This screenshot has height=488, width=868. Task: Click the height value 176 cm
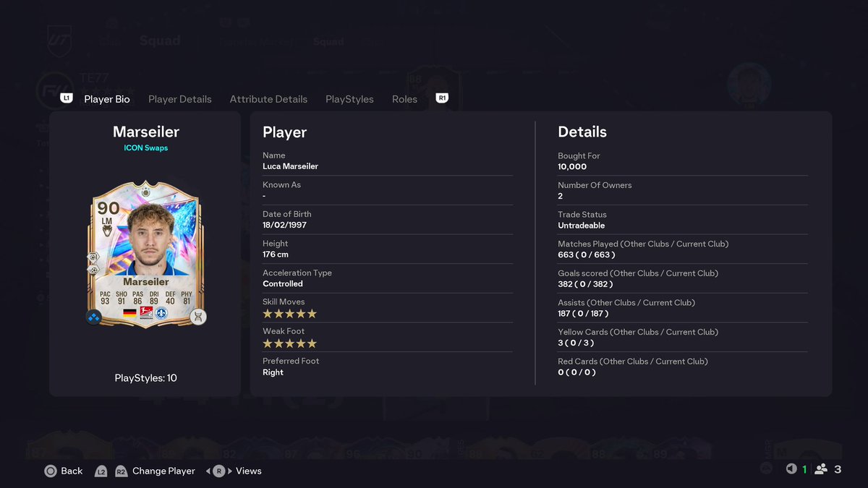[x=276, y=254]
